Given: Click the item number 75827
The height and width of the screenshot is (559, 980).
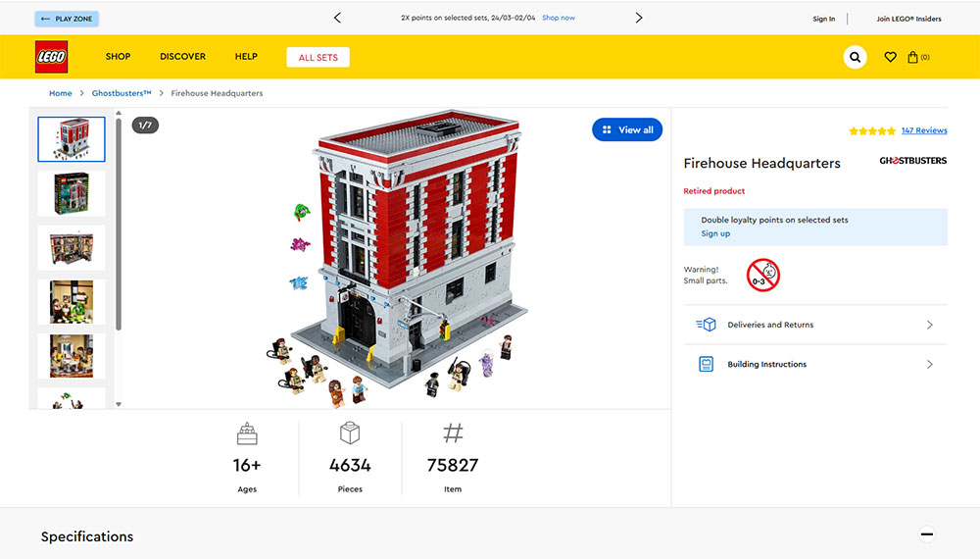Looking at the screenshot, I should (x=453, y=465).
